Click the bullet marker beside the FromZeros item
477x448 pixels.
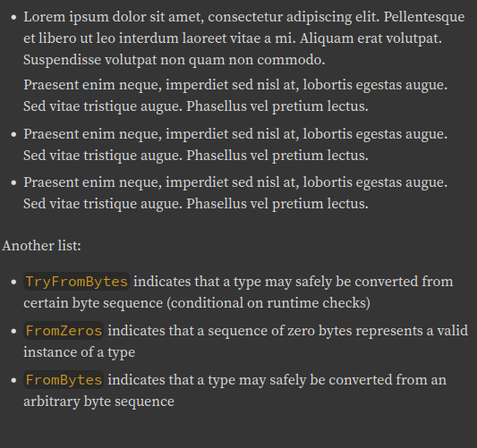(x=13, y=331)
